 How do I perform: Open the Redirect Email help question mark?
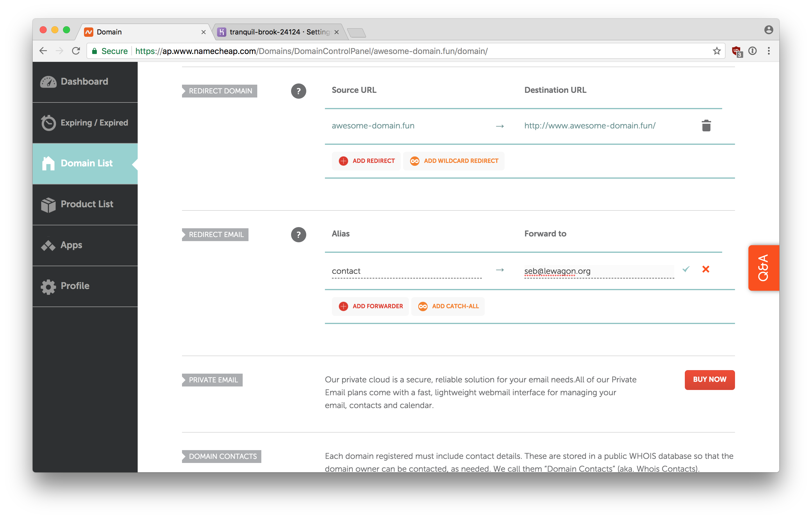point(298,235)
